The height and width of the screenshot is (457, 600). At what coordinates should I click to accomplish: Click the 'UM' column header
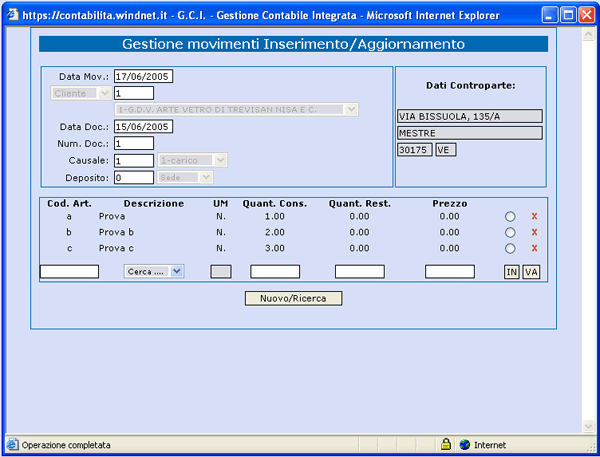[221, 204]
